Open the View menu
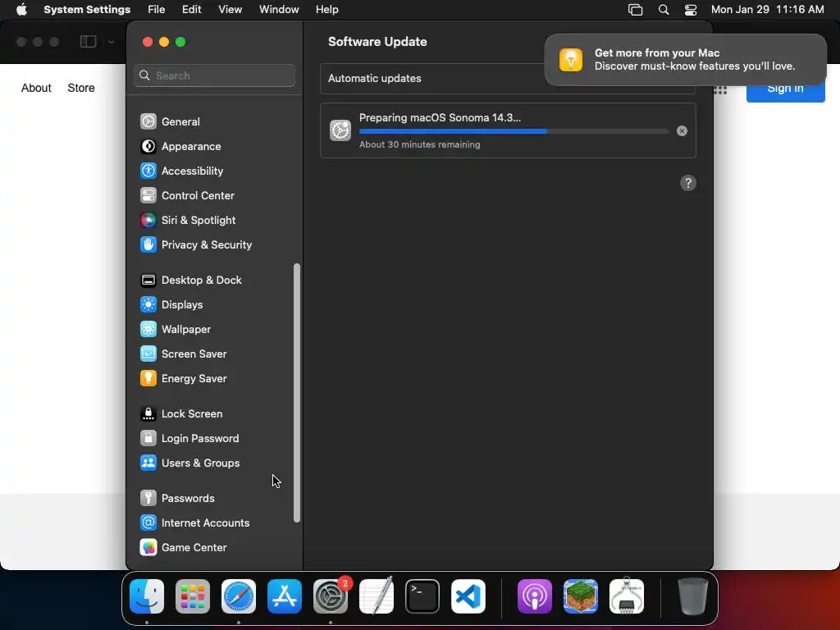840x630 pixels. click(x=231, y=10)
